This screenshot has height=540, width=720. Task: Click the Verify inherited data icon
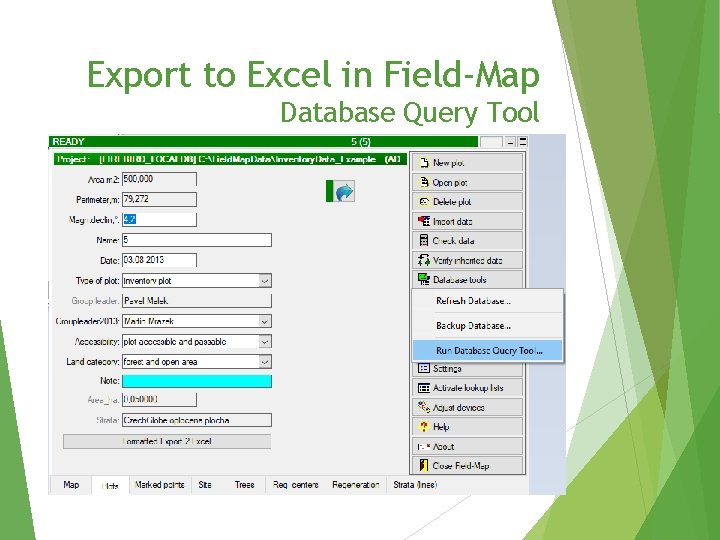click(x=424, y=260)
